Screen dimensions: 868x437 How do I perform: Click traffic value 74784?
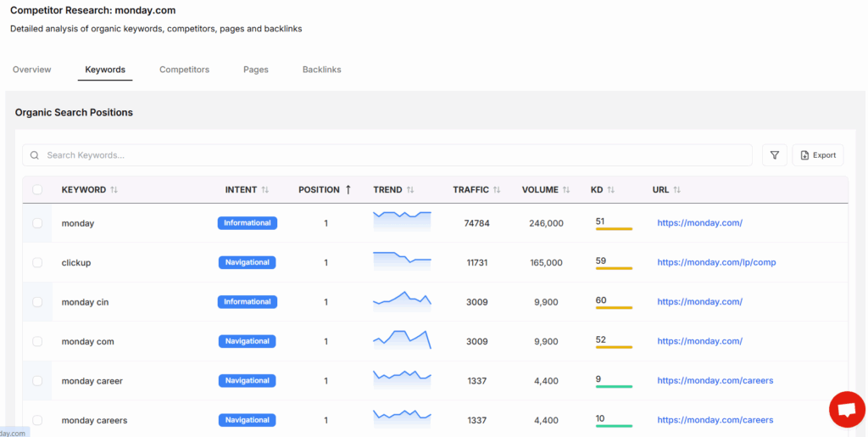point(476,223)
